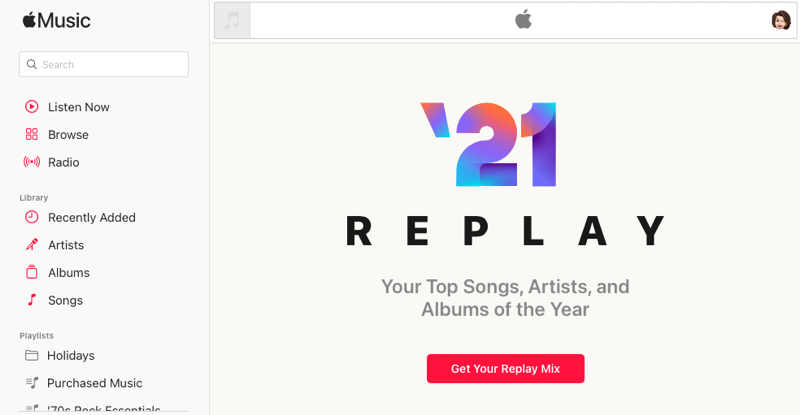Viewport: 800px width, 415px height.
Task: Click the Apple Music logo
Action: pos(56,20)
